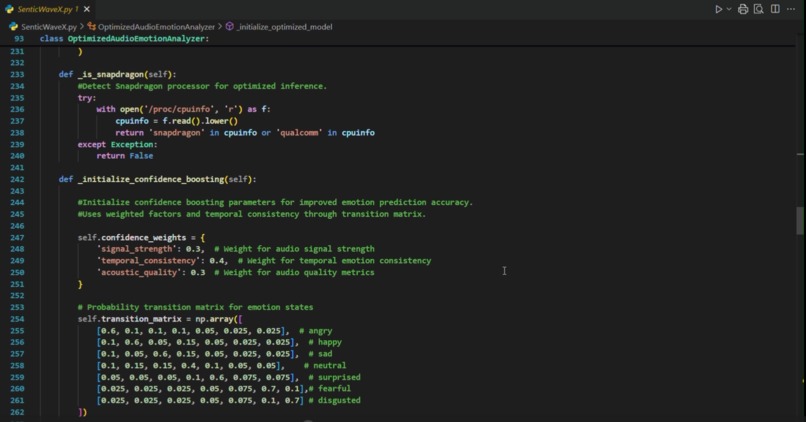Open the OptimizedAudioEmotionAnalyzer breadcrumb

click(156, 27)
